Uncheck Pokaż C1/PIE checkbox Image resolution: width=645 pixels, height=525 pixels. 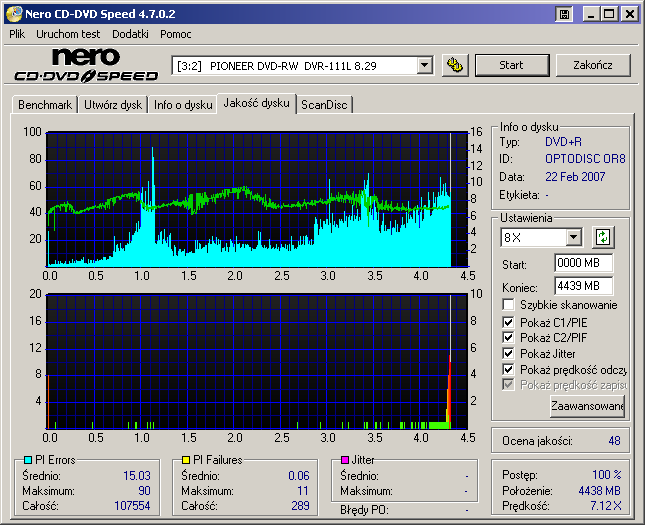pos(508,322)
